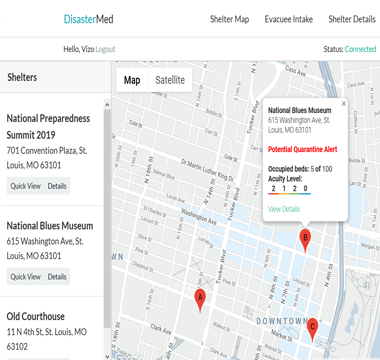Click Potential Quarantine Alert text

pyautogui.click(x=303, y=149)
